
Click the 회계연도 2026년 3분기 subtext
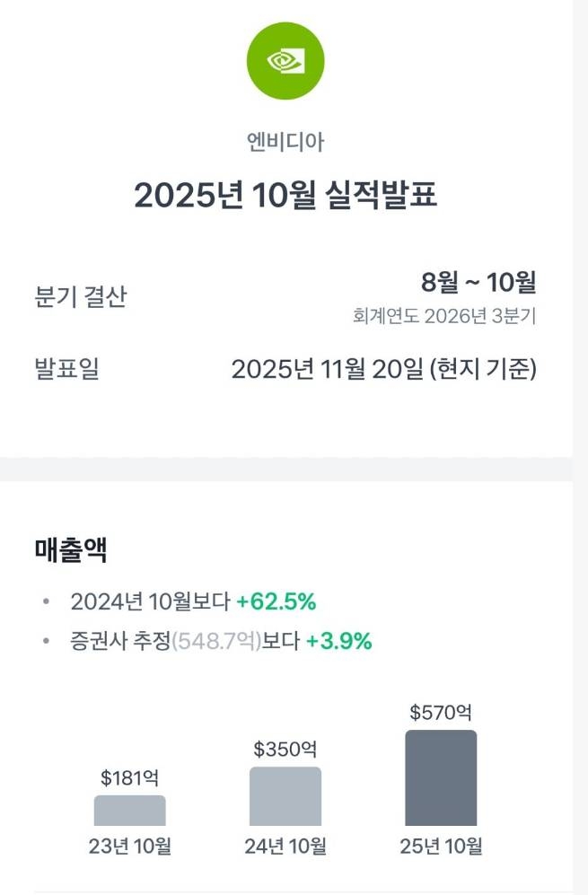[444, 316]
